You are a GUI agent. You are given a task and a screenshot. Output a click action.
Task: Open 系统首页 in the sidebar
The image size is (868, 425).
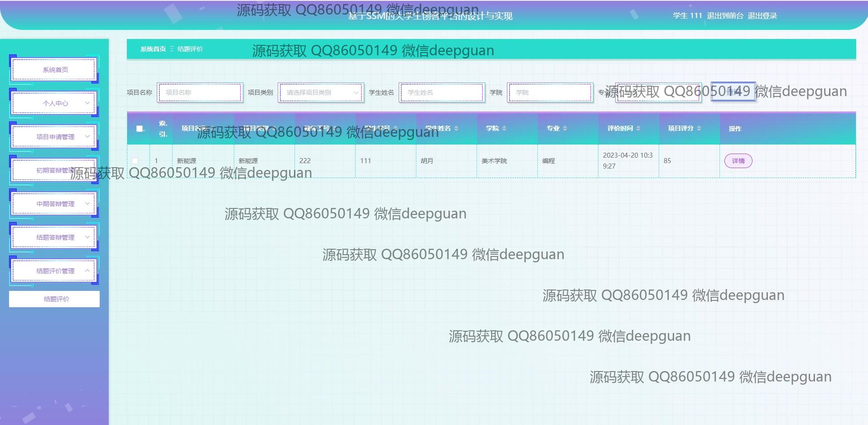[54, 70]
